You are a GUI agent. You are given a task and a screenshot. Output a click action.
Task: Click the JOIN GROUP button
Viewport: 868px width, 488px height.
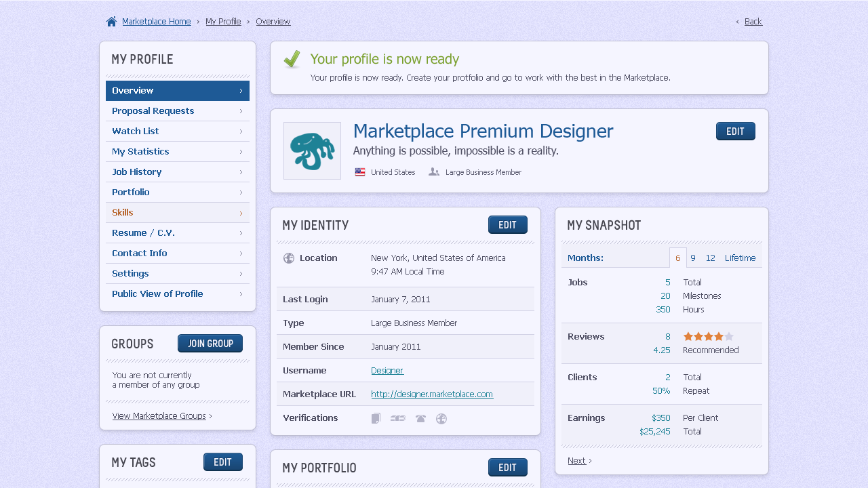(x=210, y=343)
